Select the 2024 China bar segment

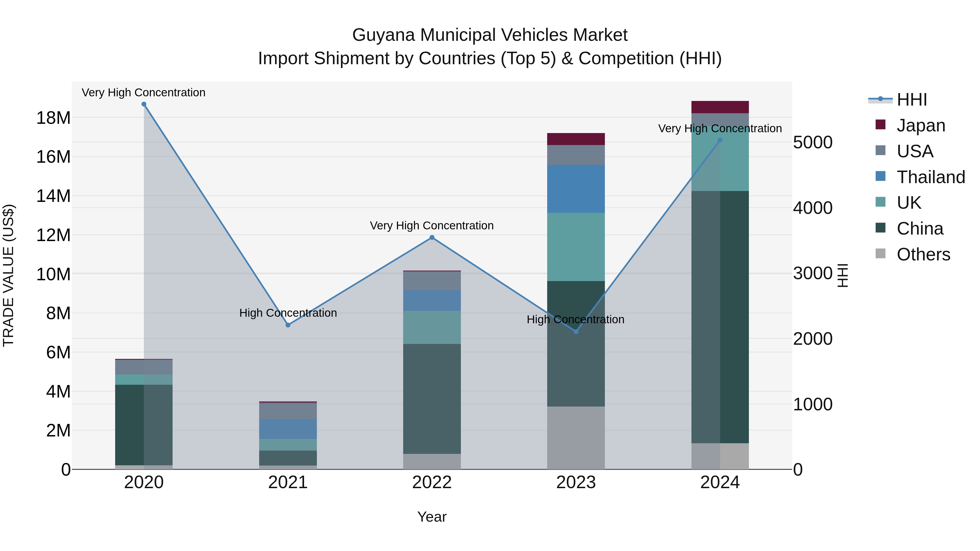[720, 317]
